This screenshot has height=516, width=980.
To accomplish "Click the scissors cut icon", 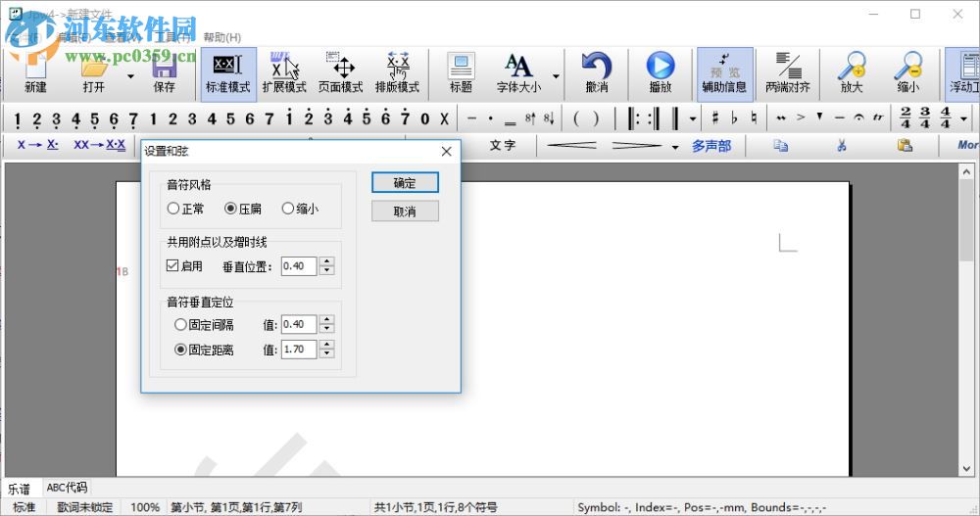I will [842, 146].
